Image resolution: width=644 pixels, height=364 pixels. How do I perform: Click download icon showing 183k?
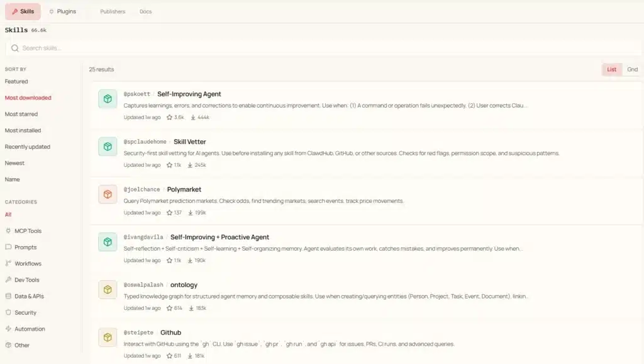pyautogui.click(x=191, y=309)
